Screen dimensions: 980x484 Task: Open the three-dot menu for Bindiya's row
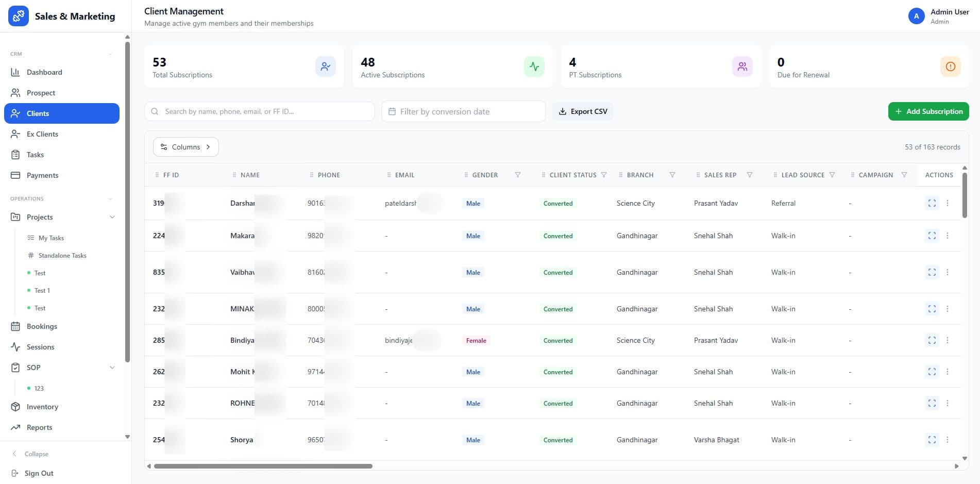(947, 340)
